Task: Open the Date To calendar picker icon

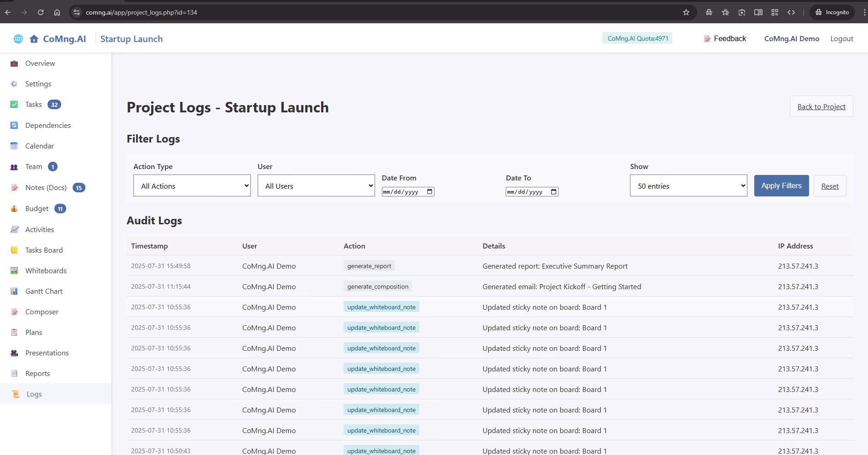Action: [x=554, y=192]
